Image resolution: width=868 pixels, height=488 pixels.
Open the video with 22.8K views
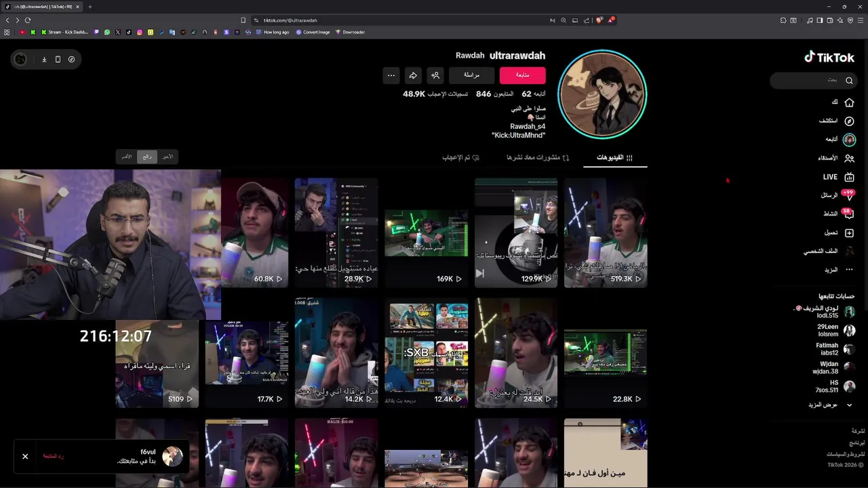(606, 352)
